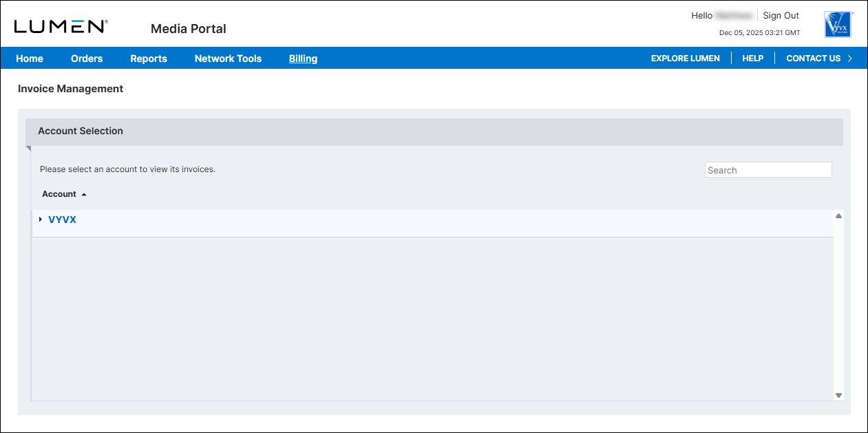
Task: Navigate to the Home tab
Action: point(30,59)
